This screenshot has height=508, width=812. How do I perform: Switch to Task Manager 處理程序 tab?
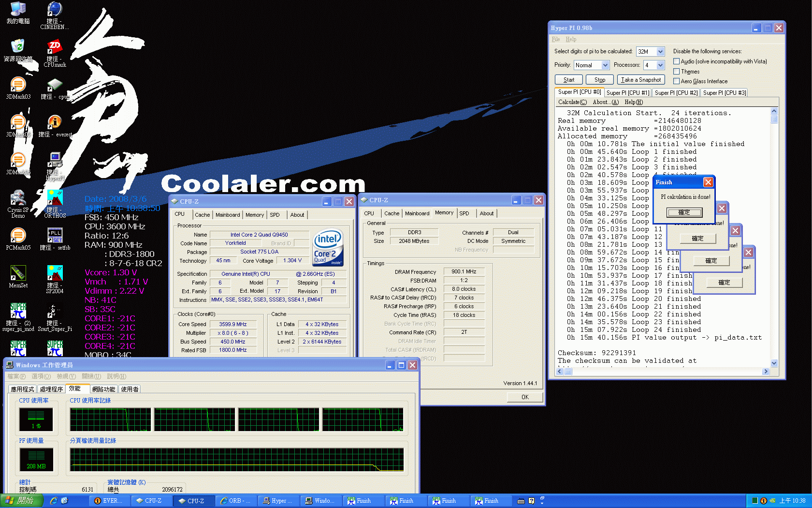tap(51, 389)
